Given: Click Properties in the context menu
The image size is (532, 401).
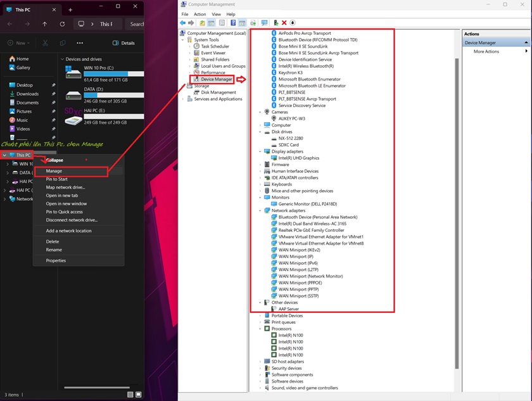Looking at the screenshot, I should coord(56,260).
